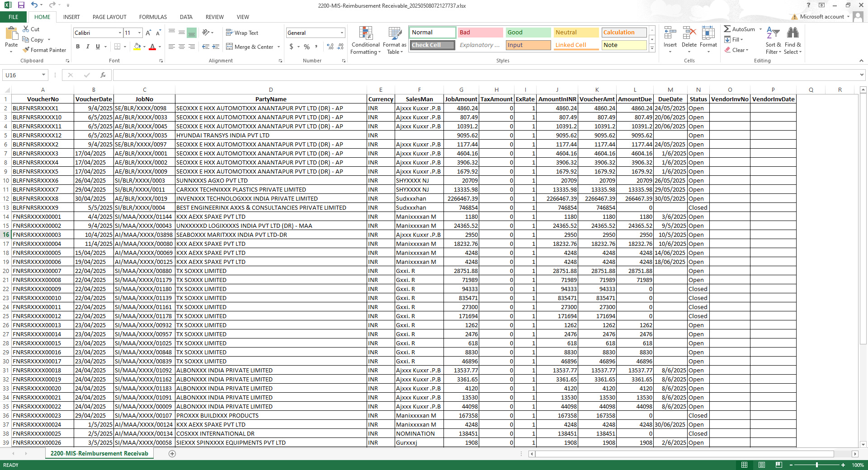This screenshot has height=470, width=868.
Task: Switch to the PAGE LAYOUT tab
Action: click(109, 17)
